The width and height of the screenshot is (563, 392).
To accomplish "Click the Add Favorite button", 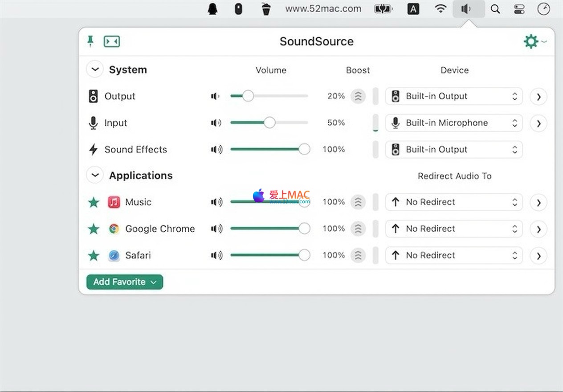I will click(125, 282).
